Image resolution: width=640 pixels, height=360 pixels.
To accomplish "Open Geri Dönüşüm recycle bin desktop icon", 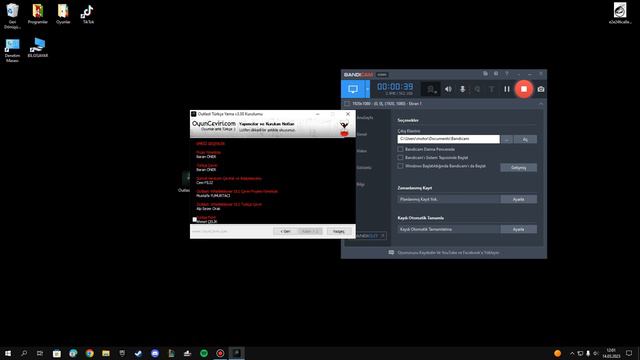I will coord(12,16).
